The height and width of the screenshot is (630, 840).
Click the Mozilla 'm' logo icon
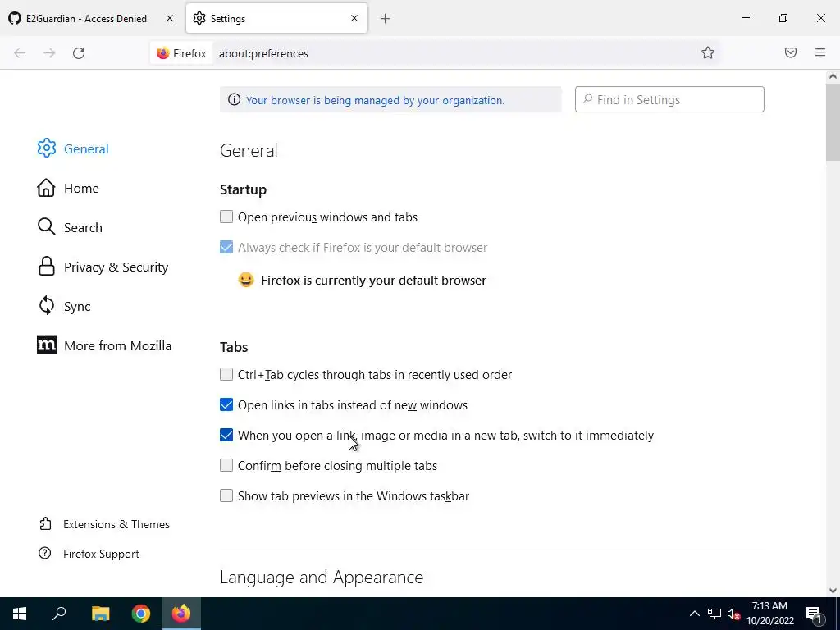pos(47,345)
